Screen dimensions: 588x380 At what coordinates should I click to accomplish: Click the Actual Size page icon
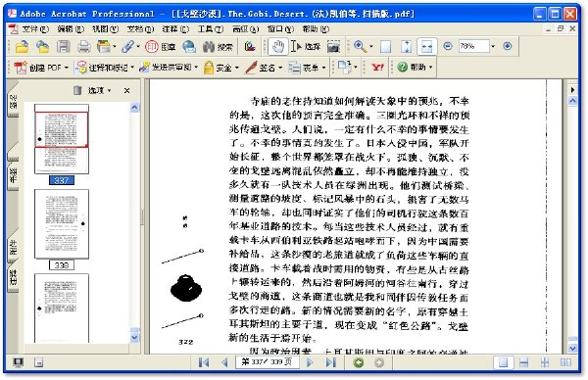(385, 46)
